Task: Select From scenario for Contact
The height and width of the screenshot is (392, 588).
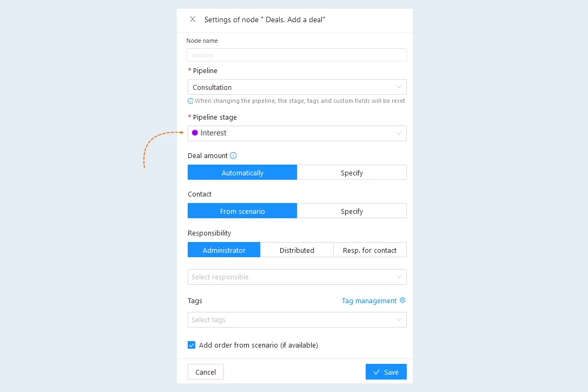Action: [242, 211]
